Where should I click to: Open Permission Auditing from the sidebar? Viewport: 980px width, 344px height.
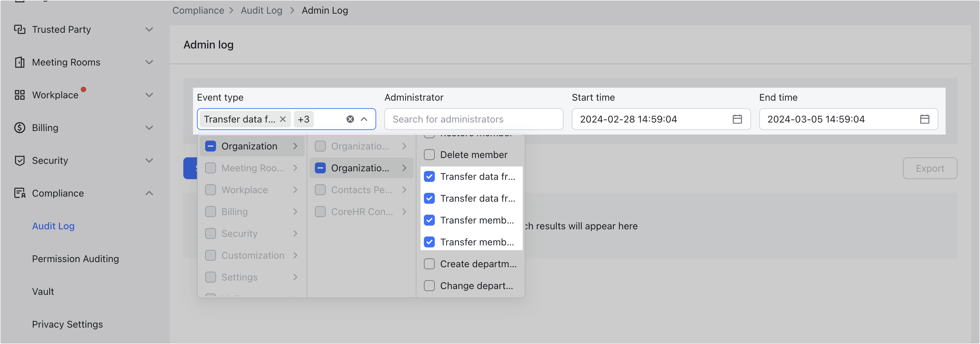pos(75,259)
